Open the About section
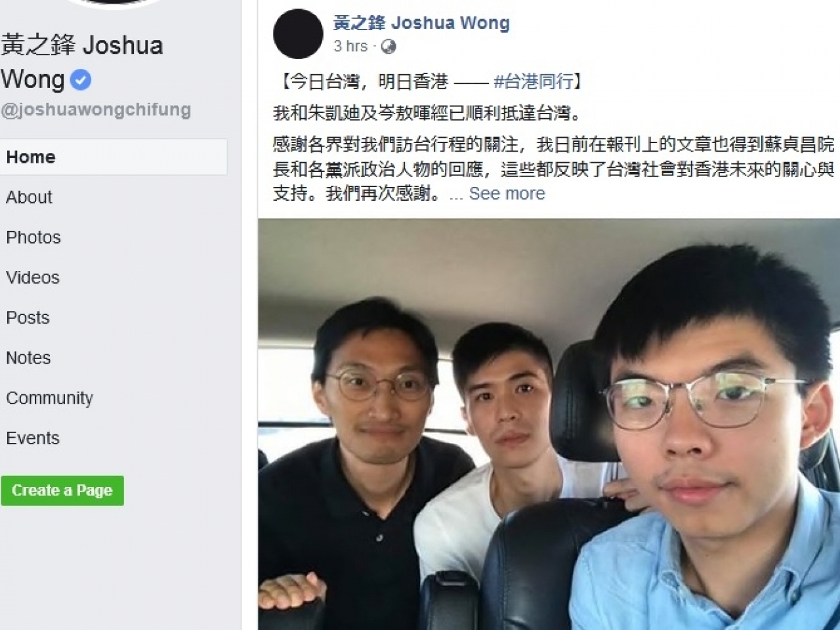 [29, 197]
